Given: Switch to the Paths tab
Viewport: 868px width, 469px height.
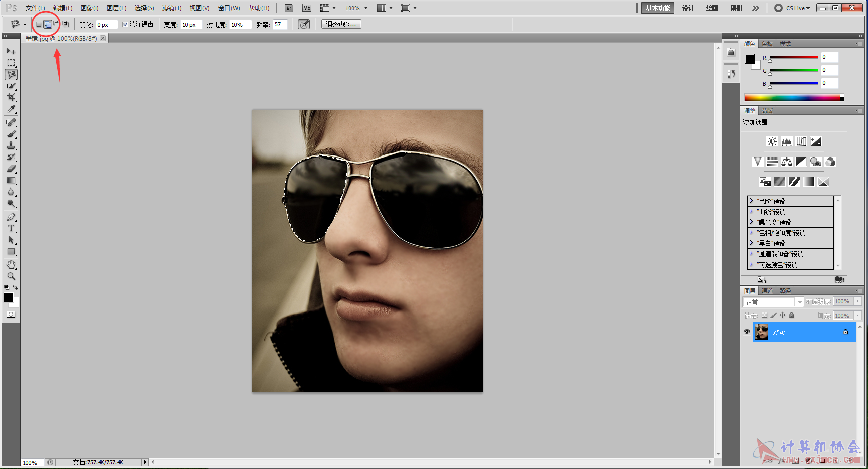Looking at the screenshot, I should [785, 291].
